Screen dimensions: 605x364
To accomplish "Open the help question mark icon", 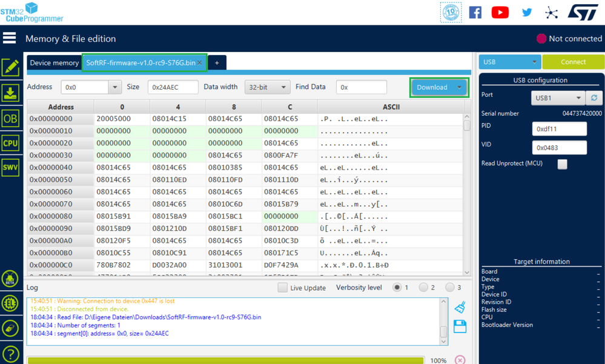I will tap(10, 354).
